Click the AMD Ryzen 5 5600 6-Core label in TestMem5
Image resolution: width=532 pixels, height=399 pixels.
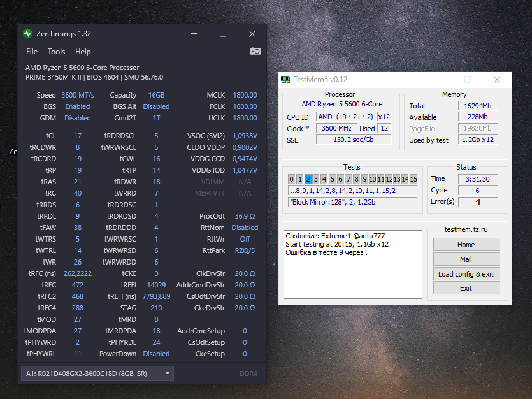(342, 104)
